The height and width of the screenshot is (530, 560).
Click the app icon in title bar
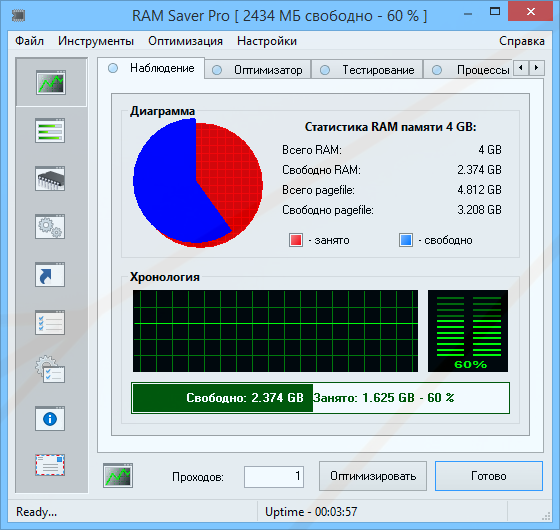[18, 15]
